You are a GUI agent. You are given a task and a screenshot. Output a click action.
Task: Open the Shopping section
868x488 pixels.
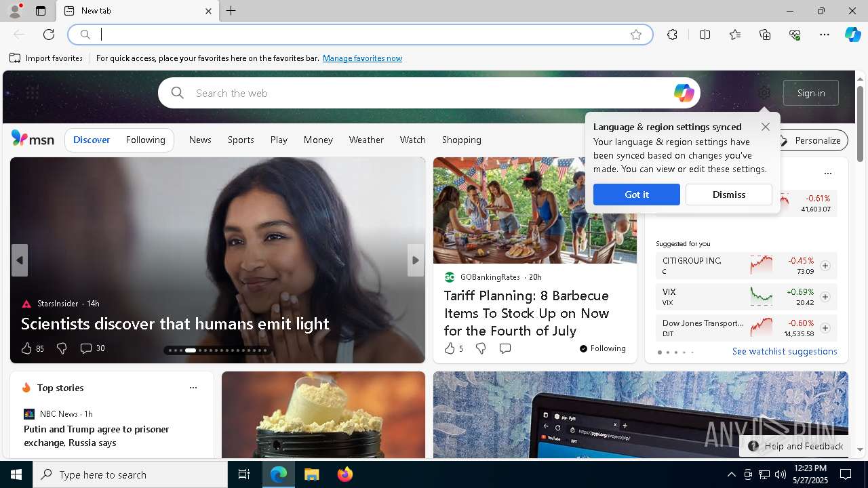[462, 140]
